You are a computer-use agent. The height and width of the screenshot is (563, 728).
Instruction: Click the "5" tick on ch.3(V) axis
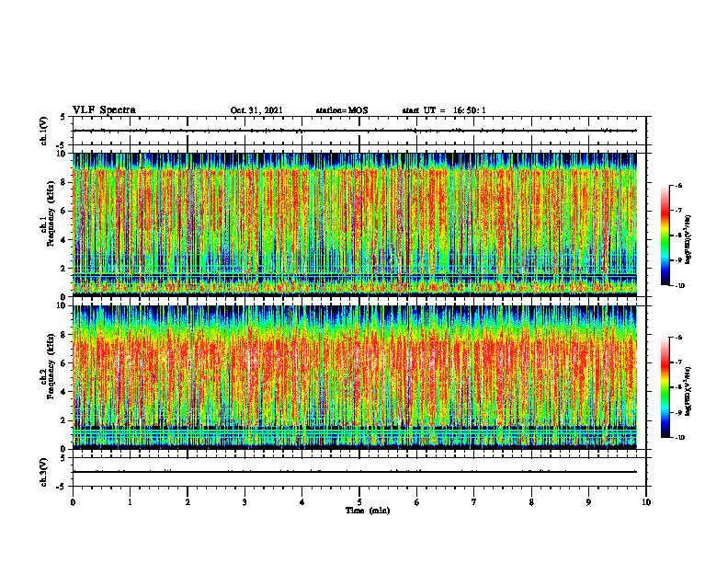tap(63, 458)
